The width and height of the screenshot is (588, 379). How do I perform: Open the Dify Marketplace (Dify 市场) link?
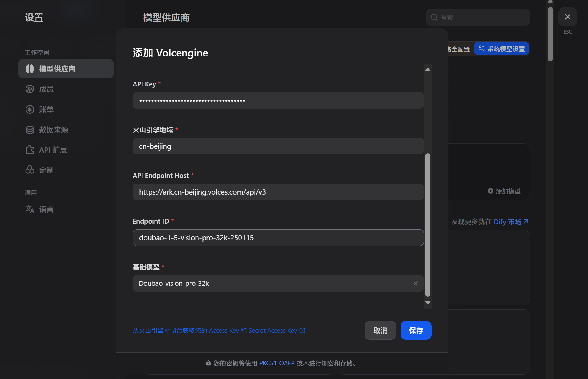tap(510, 222)
